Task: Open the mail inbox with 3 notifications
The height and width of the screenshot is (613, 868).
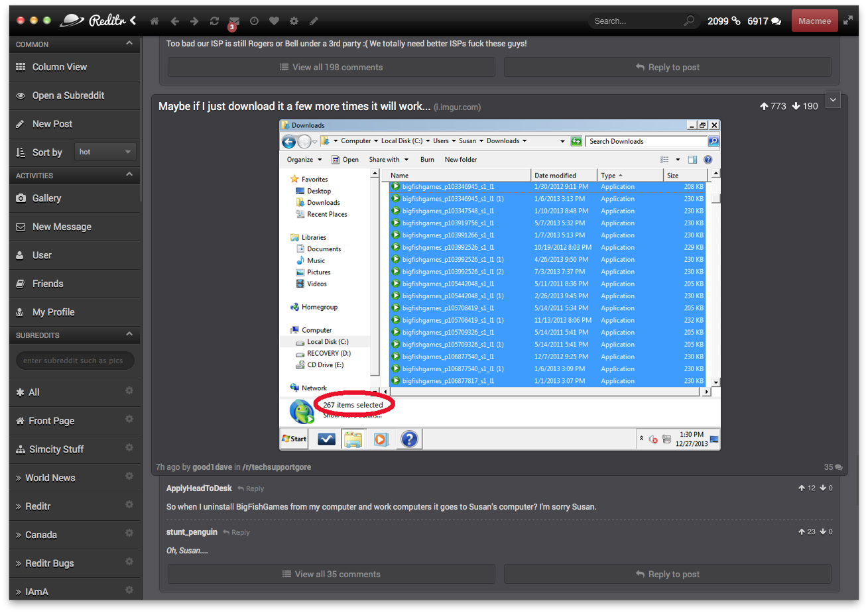Action: pyautogui.click(x=234, y=21)
